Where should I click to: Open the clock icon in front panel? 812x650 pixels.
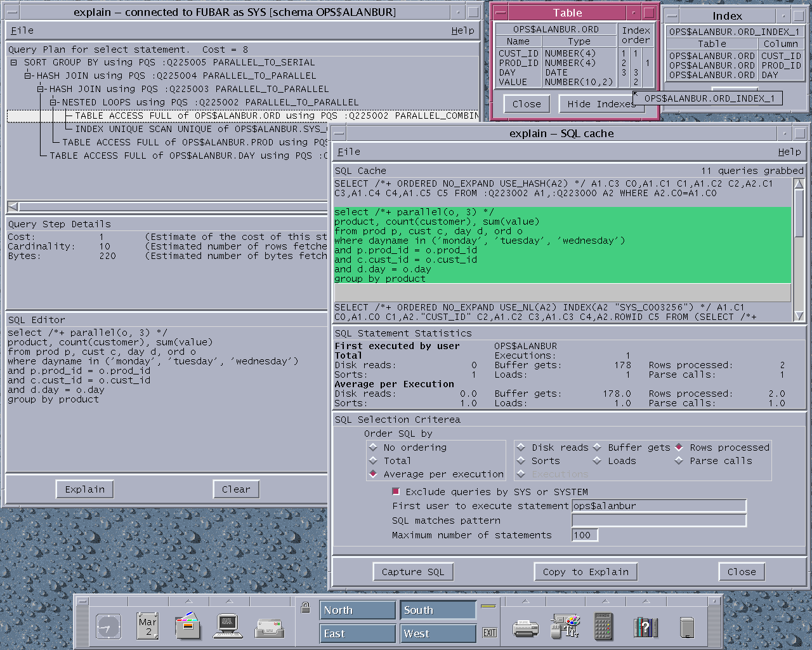(x=108, y=627)
